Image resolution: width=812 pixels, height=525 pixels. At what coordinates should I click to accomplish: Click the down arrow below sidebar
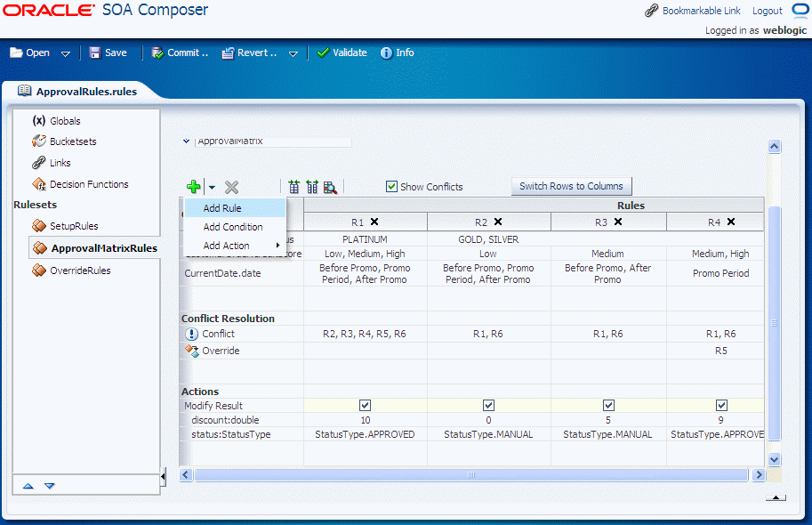pyautogui.click(x=49, y=486)
